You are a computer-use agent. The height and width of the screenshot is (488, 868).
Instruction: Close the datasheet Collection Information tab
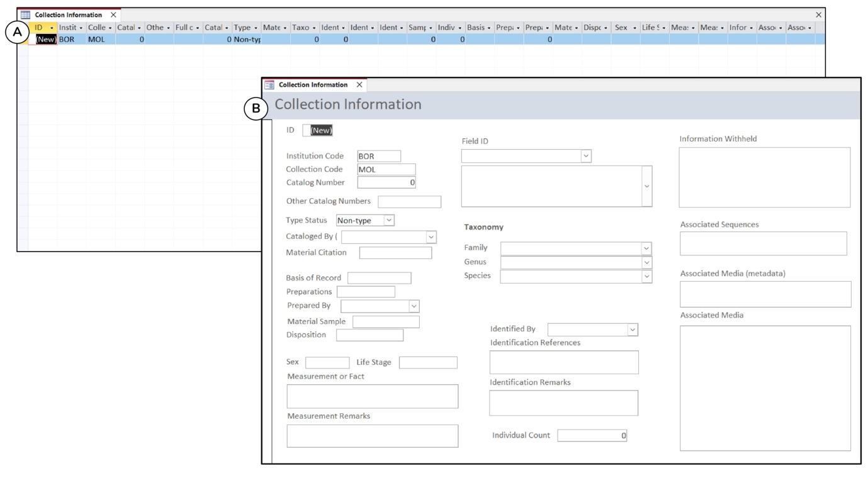click(x=114, y=14)
